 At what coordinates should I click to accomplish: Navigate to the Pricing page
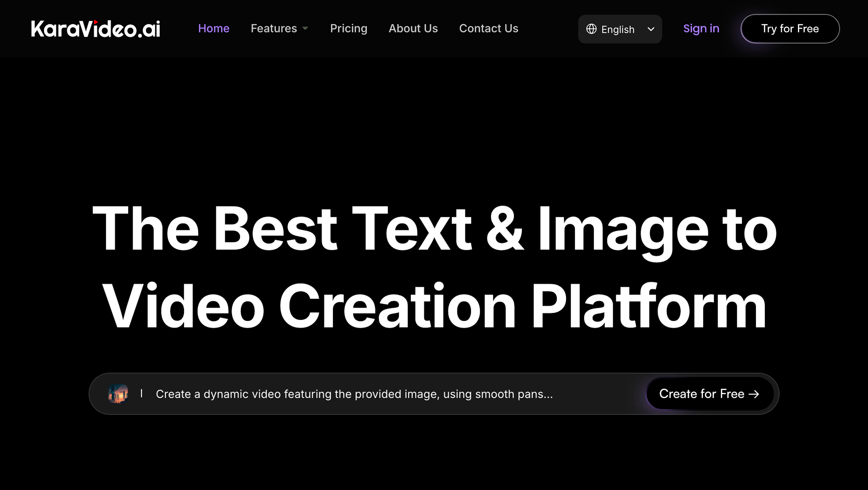pyautogui.click(x=349, y=28)
